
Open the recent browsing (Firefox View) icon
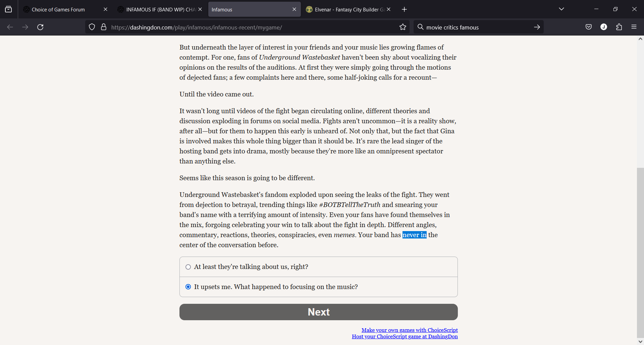point(8,9)
